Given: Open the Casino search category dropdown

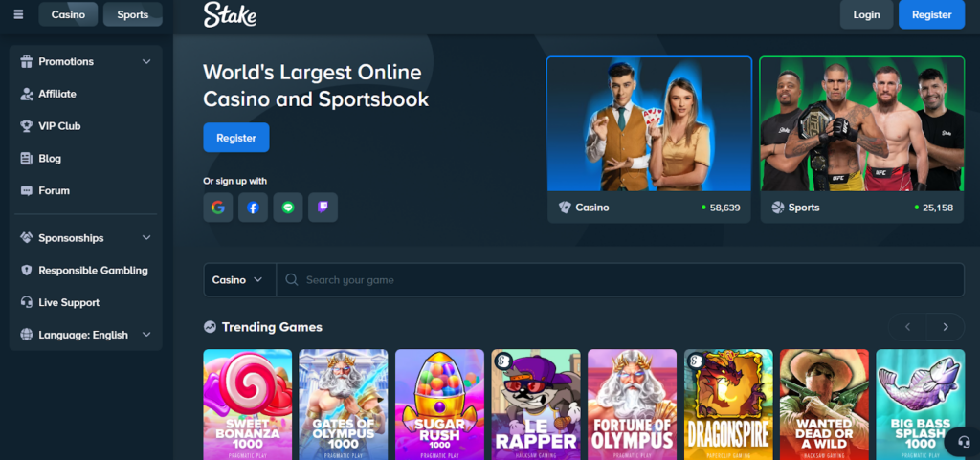Looking at the screenshot, I should [x=238, y=280].
